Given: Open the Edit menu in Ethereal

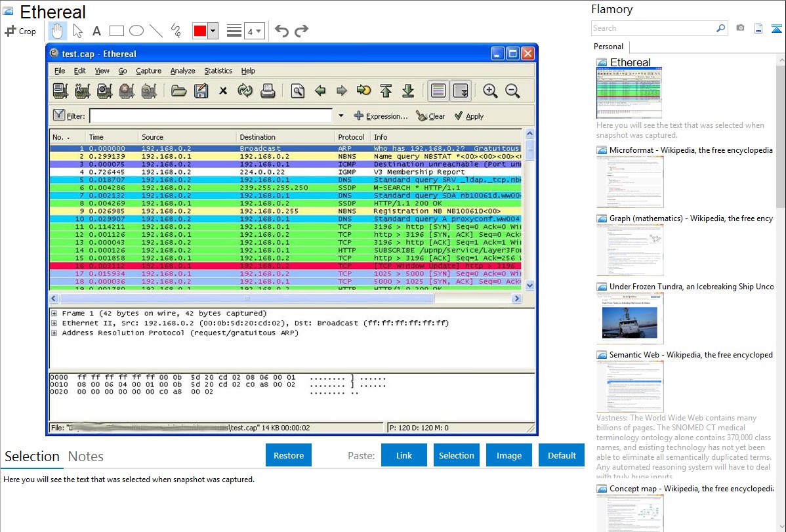Looking at the screenshot, I should [x=79, y=71].
